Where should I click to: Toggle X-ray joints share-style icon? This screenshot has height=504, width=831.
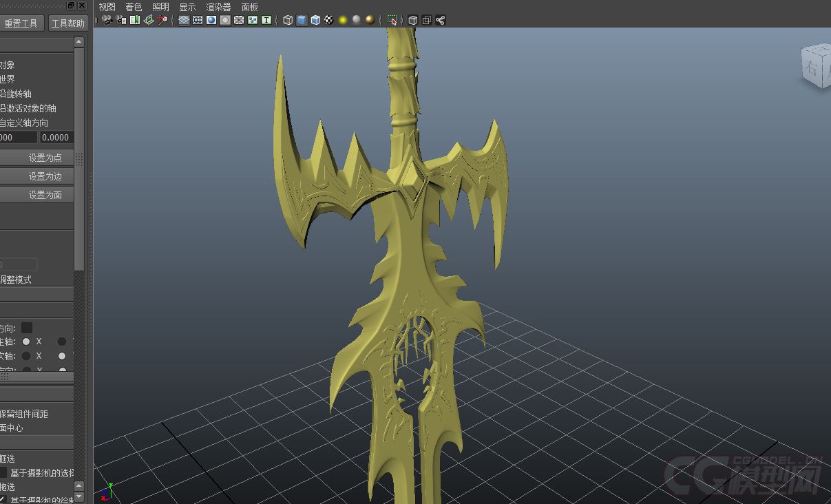[441, 20]
